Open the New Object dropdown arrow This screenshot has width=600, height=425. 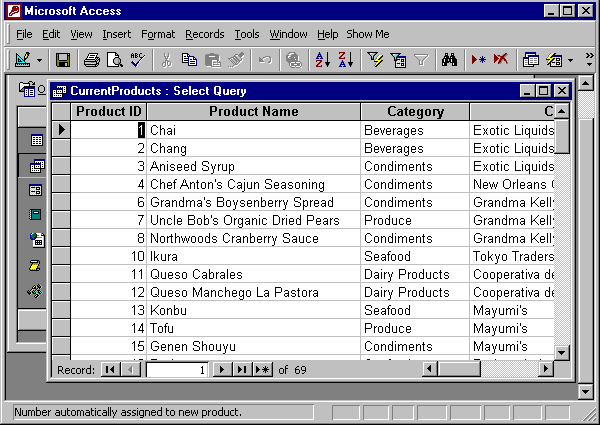click(571, 60)
